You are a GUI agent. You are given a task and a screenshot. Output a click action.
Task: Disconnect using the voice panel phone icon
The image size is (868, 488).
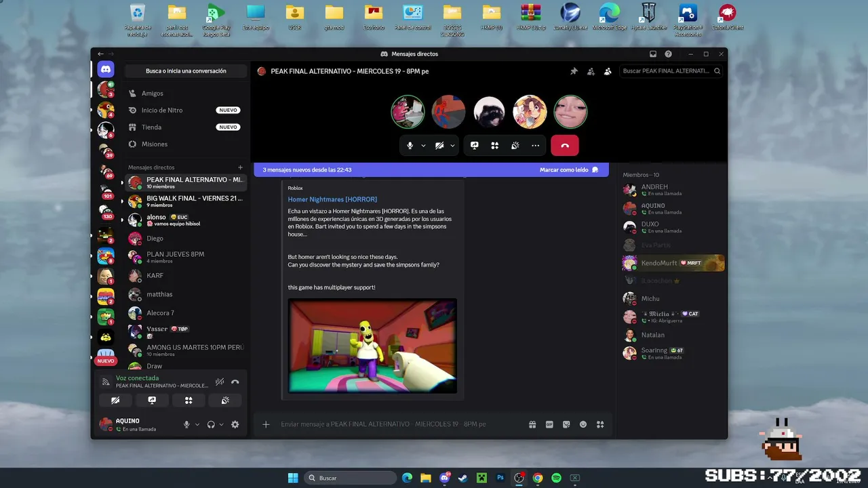coord(235,382)
